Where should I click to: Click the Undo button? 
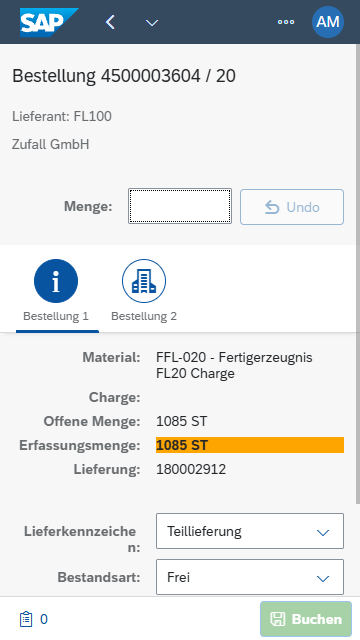[x=292, y=207]
